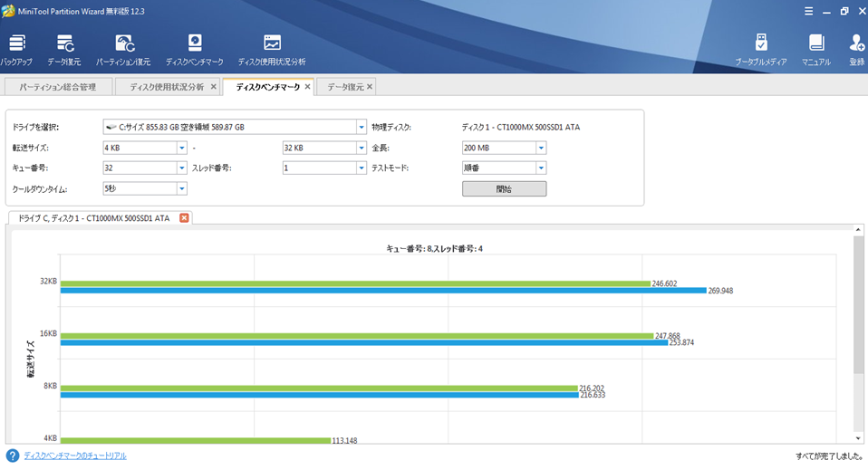Click the 16KB blue bar 253.874
The height and width of the screenshot is (470, 868).
[364, 342]
